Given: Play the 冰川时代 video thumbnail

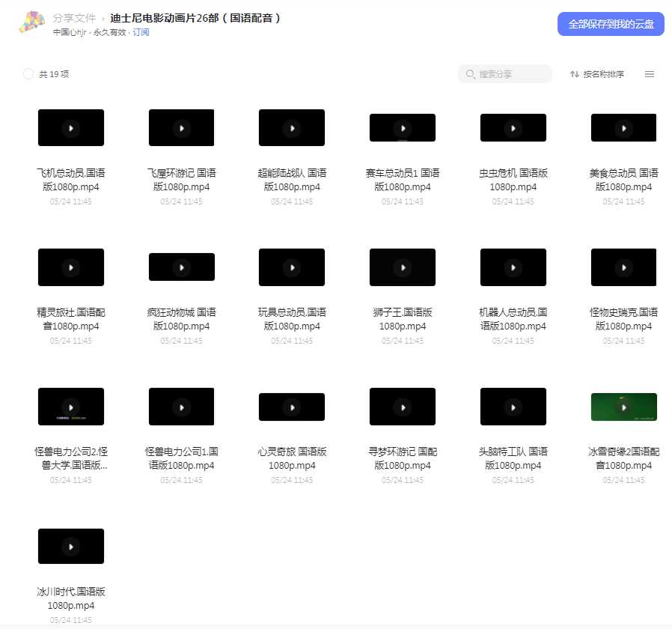Looking at the screenshot, I should tap(71, 546).
